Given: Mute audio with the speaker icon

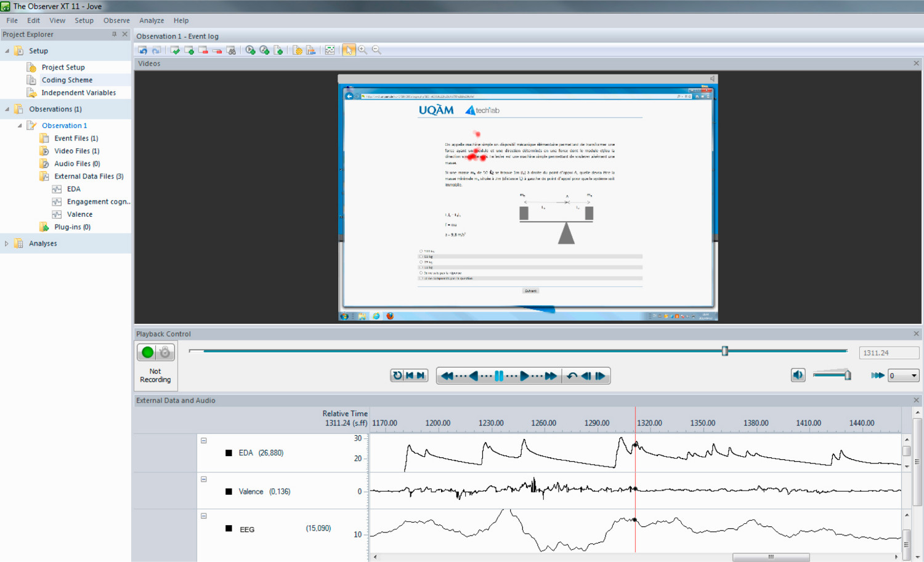Looking at the screenshot, I should tap(798, 375).
